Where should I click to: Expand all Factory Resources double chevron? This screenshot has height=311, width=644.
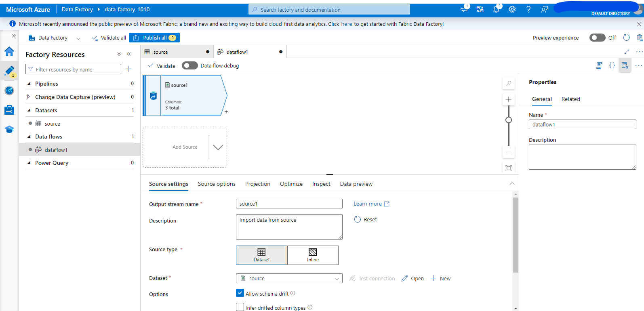click(x=119, y=54)
